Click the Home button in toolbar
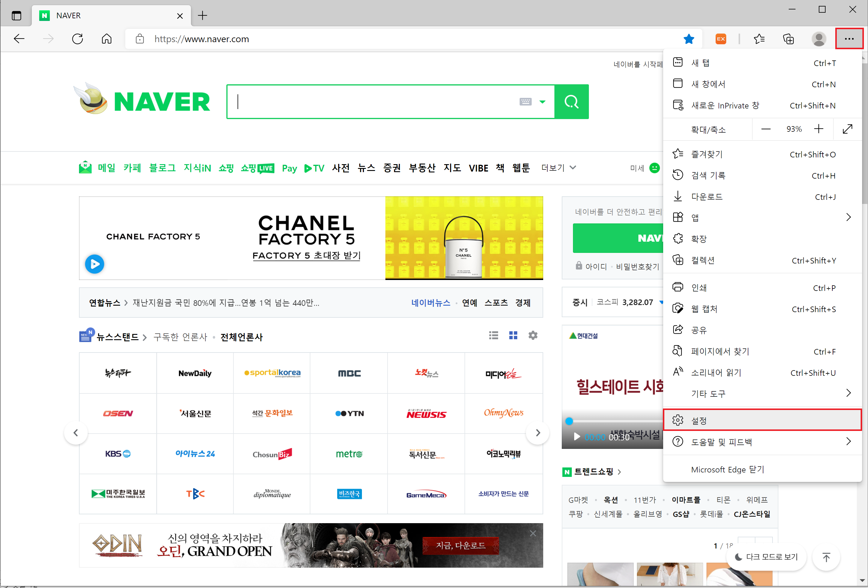The image size is (868, 588). 106,39
